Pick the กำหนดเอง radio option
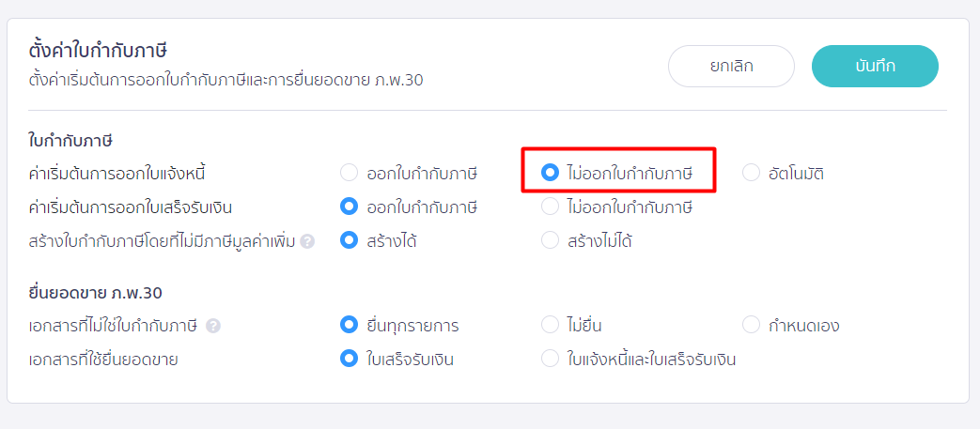Viewport: 980px width, 429px height. (x=751, y=326)
